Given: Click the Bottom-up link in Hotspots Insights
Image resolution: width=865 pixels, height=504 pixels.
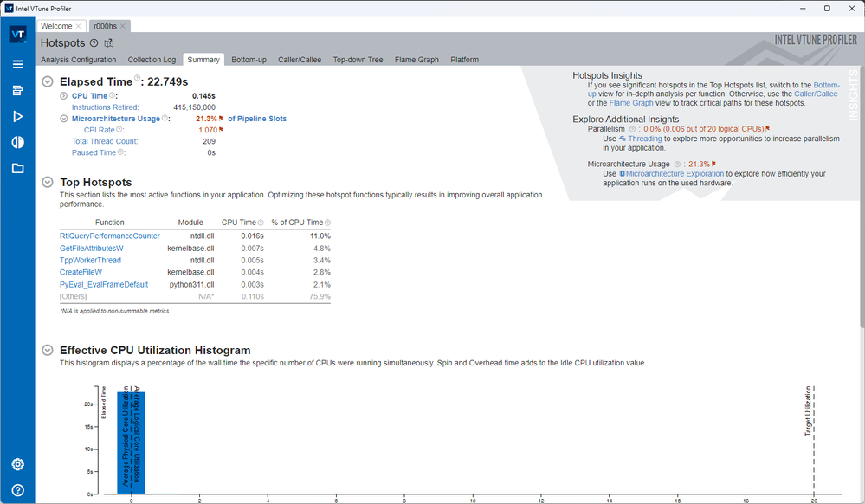Looking at the screenshot, I should click(x=826, y=85).
